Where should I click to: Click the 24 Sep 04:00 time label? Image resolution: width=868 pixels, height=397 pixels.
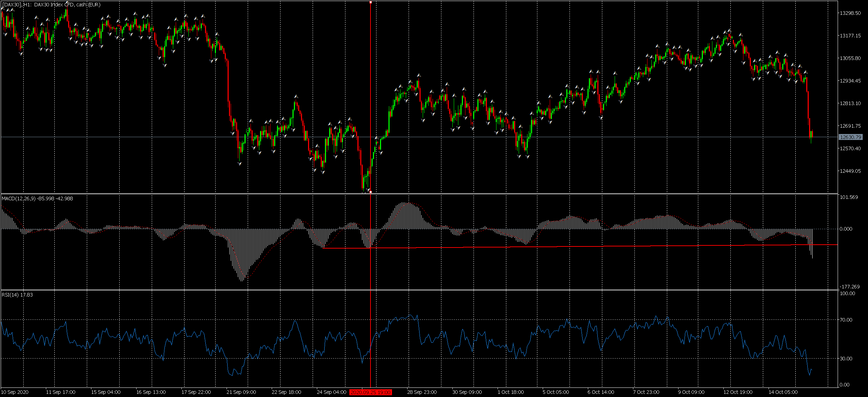[332, 392]
